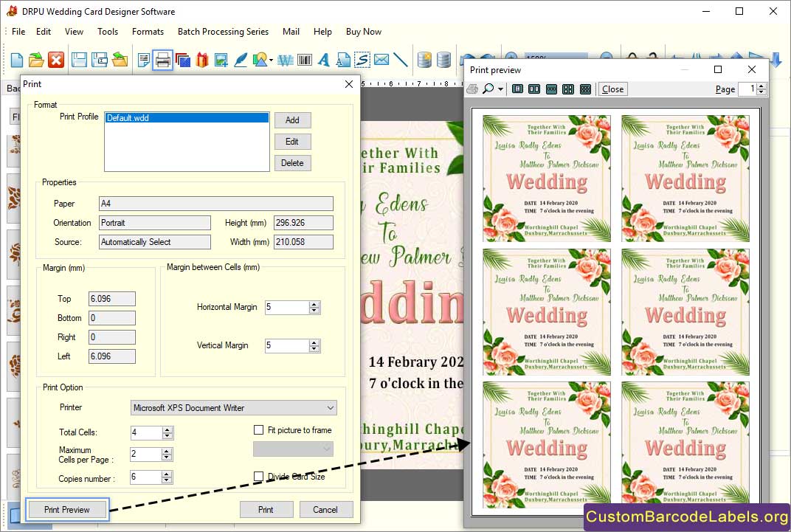Viewport: 791px width, 532px height.
Task: Click the S icon with dashed border
Action: pos(362,60)
